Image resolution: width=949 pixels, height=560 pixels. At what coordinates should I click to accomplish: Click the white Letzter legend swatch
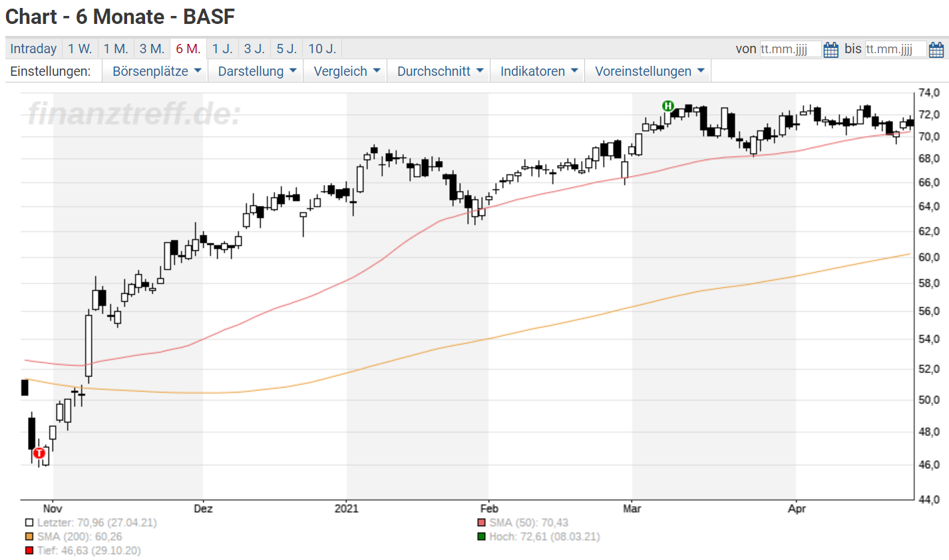coord(29,523)
